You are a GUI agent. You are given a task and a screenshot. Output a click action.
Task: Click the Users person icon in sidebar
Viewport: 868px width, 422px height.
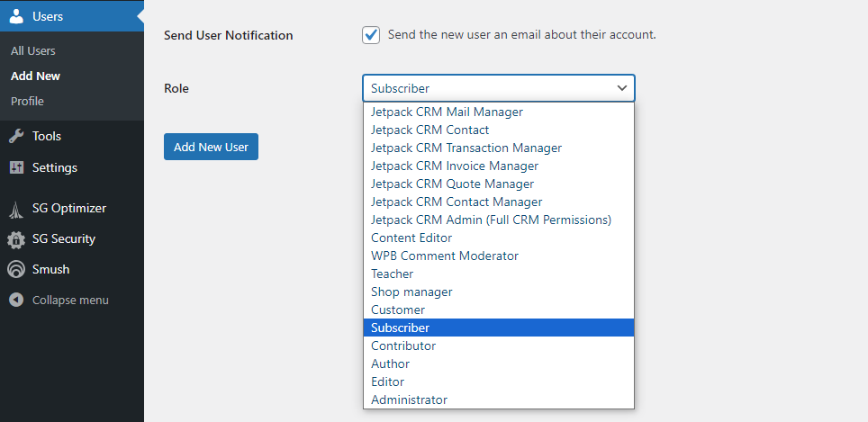16,16
